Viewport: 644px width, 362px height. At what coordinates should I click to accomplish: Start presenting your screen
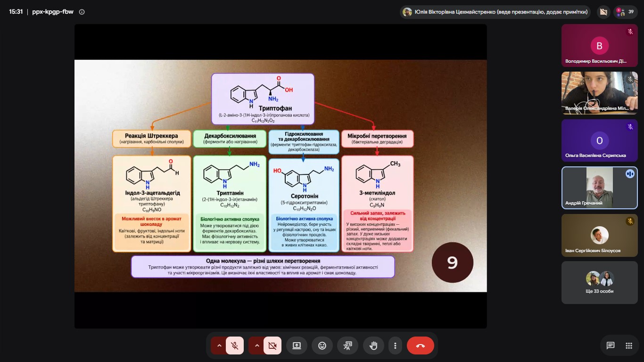[x=297, y=346]
